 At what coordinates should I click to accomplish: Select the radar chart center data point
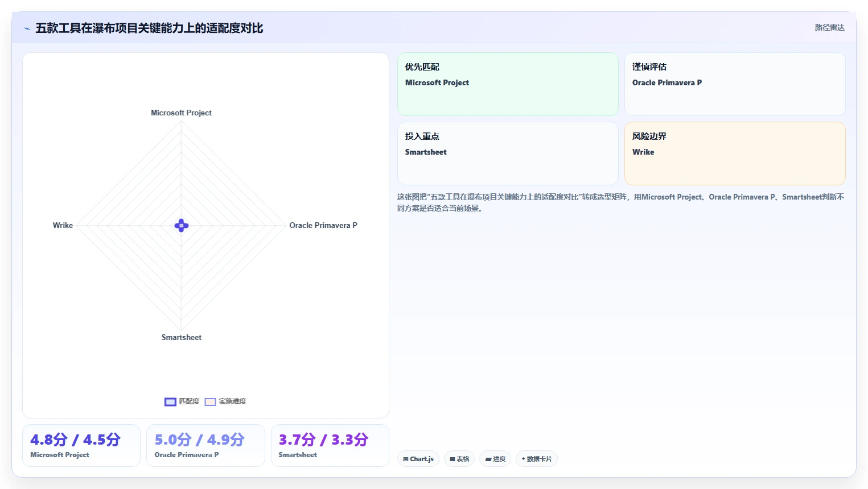[x=182, y=226]
